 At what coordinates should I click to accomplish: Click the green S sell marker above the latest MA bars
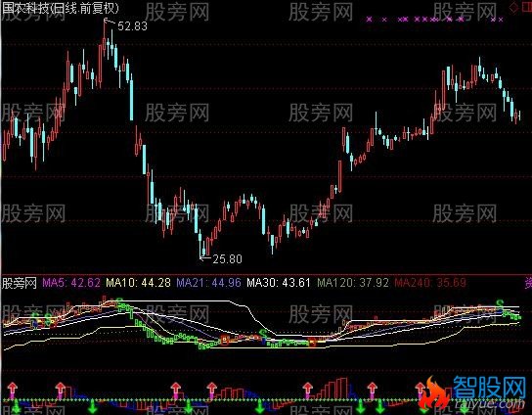click(499, 303)
